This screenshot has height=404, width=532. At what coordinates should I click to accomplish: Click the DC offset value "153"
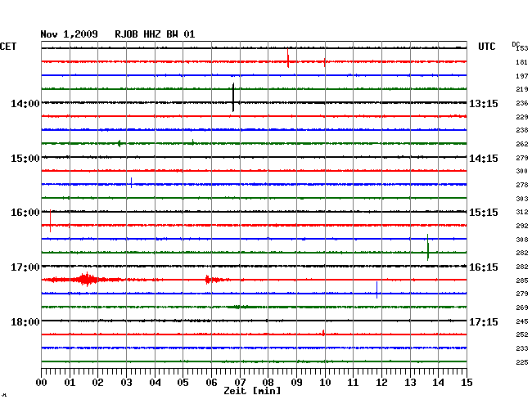[522, 48]
